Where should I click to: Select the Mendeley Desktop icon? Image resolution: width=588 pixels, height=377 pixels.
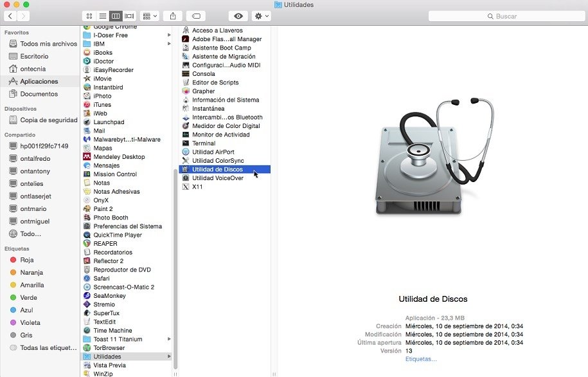pos(87,156)
